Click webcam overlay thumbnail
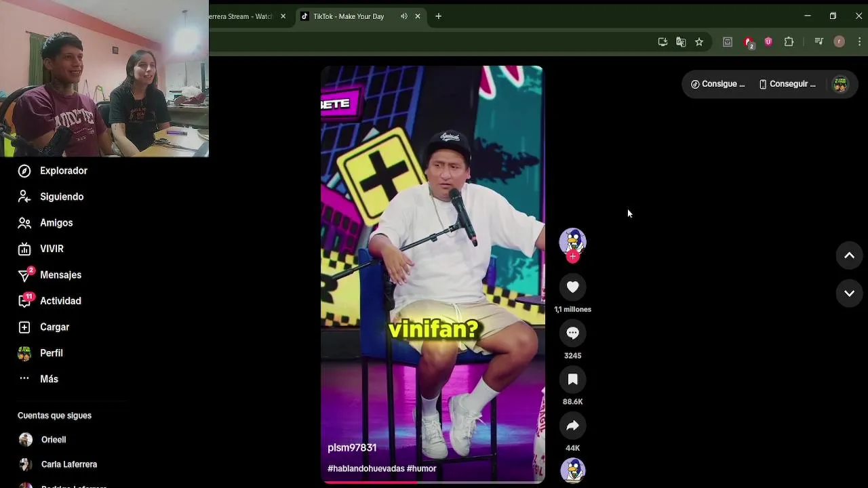The image size is (868, 488). (x=104, y=79)
